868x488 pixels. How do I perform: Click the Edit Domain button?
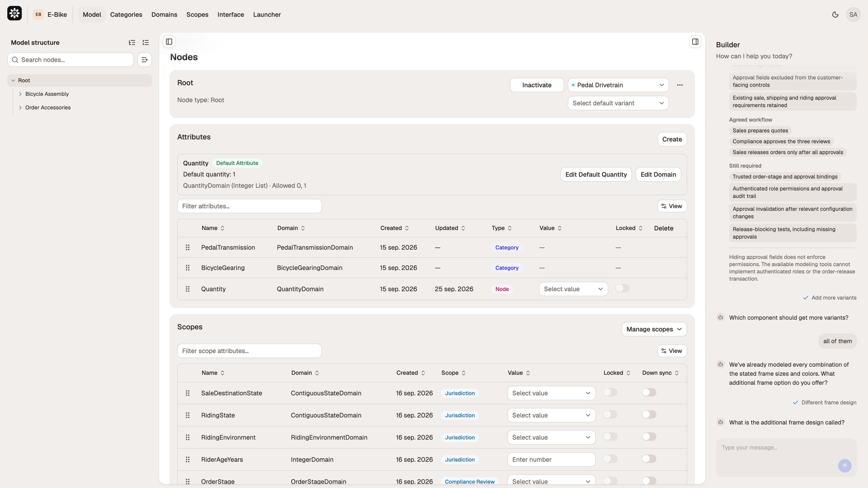coord(658,175)
